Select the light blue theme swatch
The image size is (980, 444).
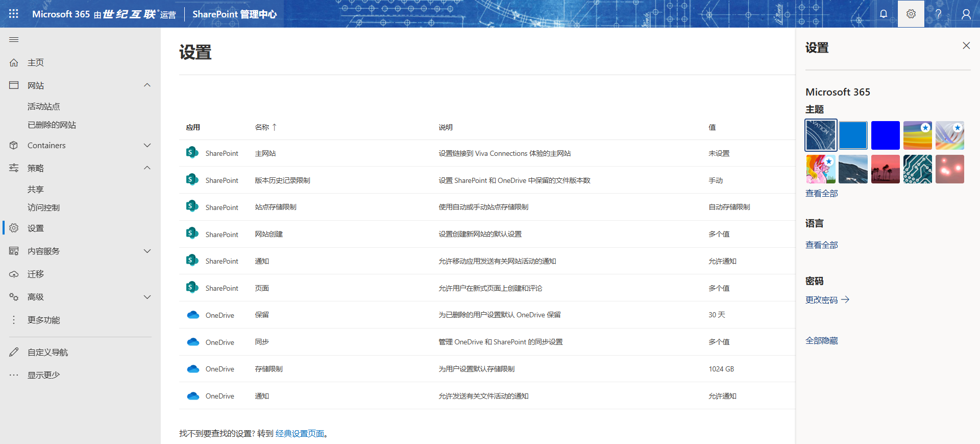pos(853,135)
